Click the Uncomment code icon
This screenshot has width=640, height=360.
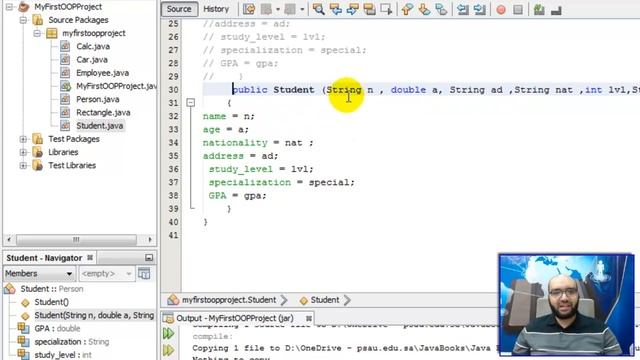pyautogui.click(x=556, y=9)
